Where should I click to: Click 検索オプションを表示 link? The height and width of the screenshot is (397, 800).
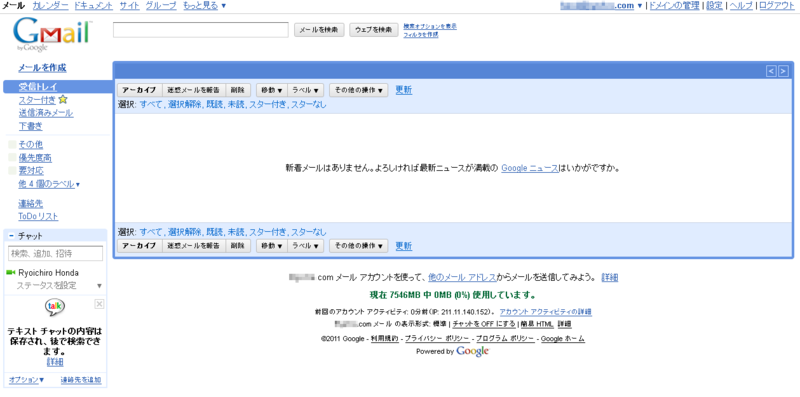(x=430, y=26)
